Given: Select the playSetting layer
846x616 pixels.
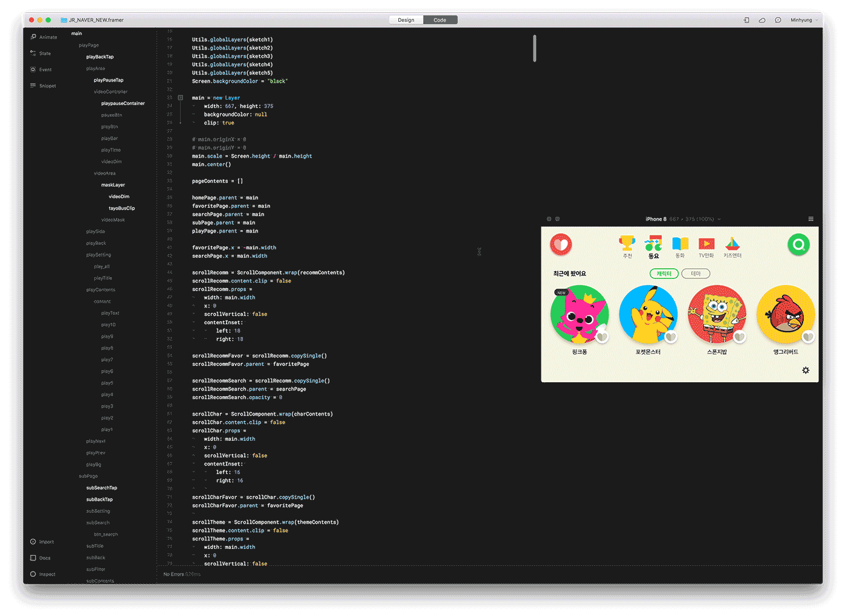Looking at the screenshot, I should [x=98, y=255].
